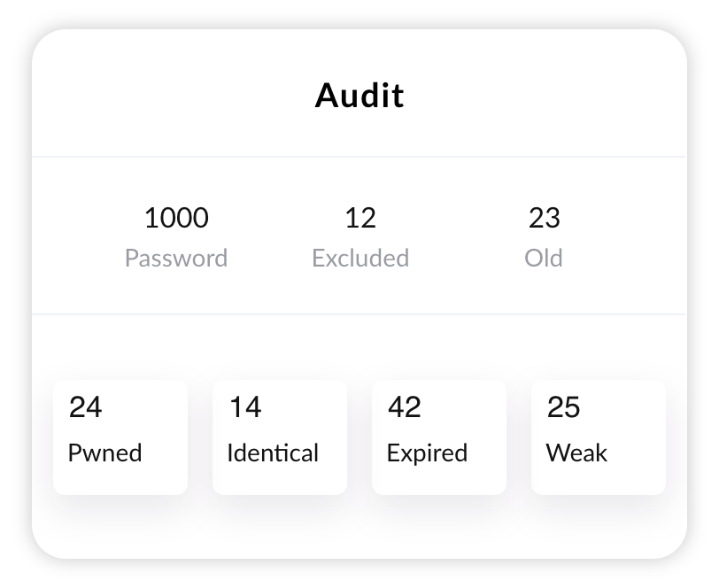The width and height of the screenshot is (719, 588).
Task: Click the 1000 password count
Action: [177, 219]
